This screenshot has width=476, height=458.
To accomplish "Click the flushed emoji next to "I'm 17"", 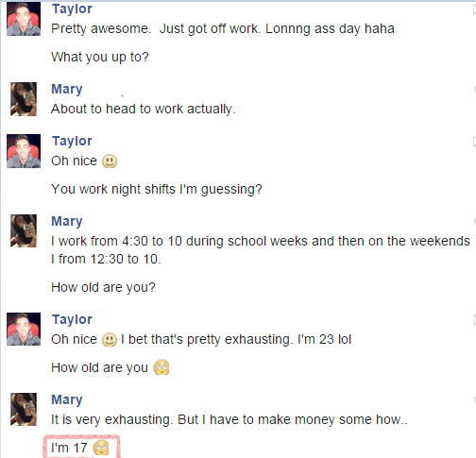I will point(101,448).
